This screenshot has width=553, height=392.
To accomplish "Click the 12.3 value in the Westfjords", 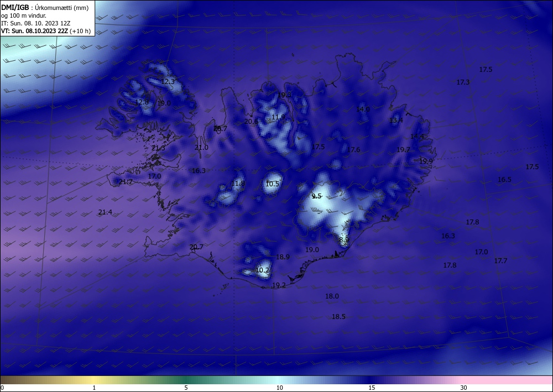I will click(x=168, y=82).
